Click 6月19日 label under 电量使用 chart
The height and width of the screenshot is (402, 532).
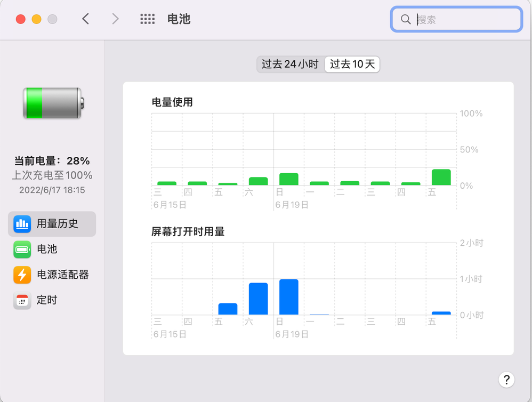point(292,205)
